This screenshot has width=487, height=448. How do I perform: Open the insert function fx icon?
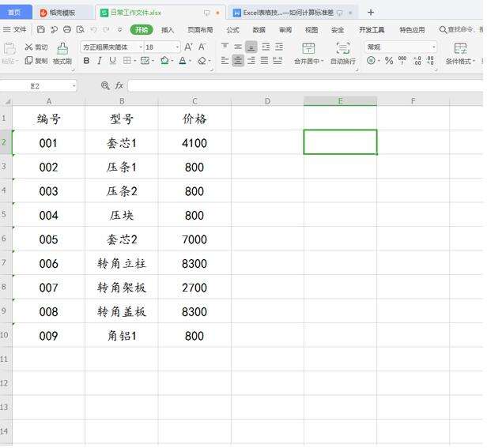(119, 85)
